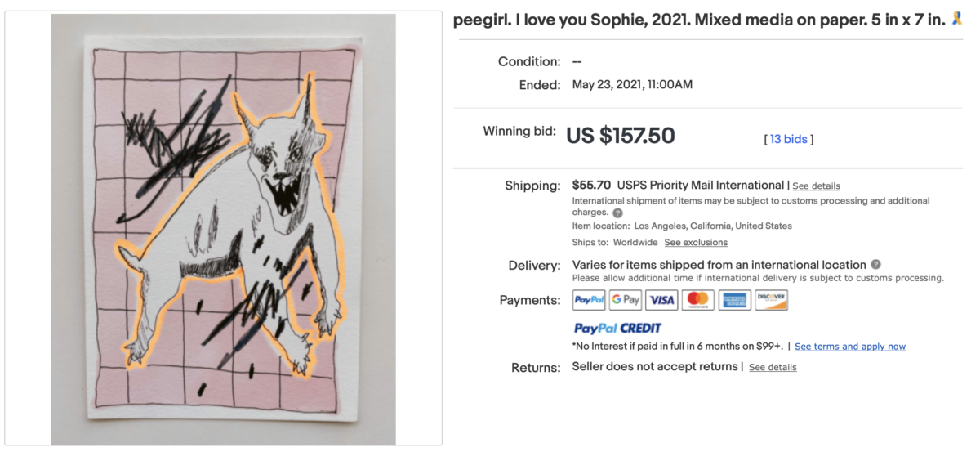Viewport: 980px width, 461px height.
Task: Open help icon beside customs charges note
Action: (x=617, y=213)
